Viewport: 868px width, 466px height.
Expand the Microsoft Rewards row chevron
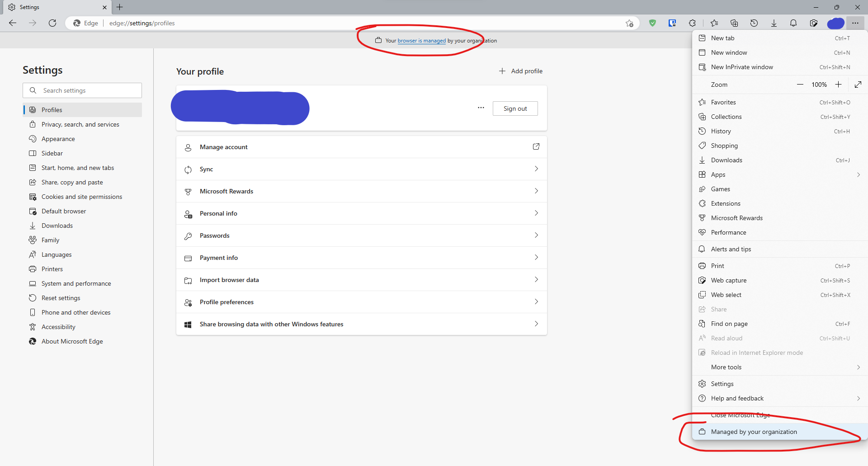coord(536,191)
